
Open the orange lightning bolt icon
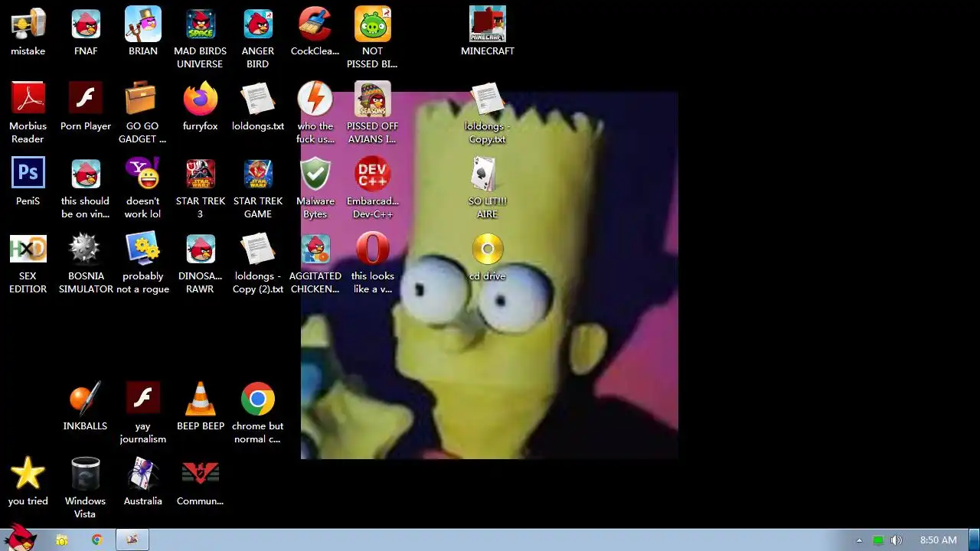[315, 113]
